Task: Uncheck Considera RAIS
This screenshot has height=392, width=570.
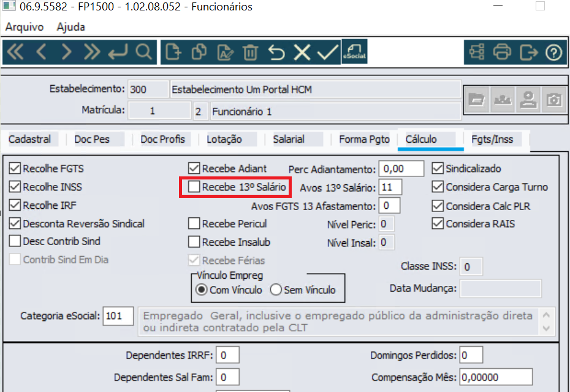Action: 438,224
